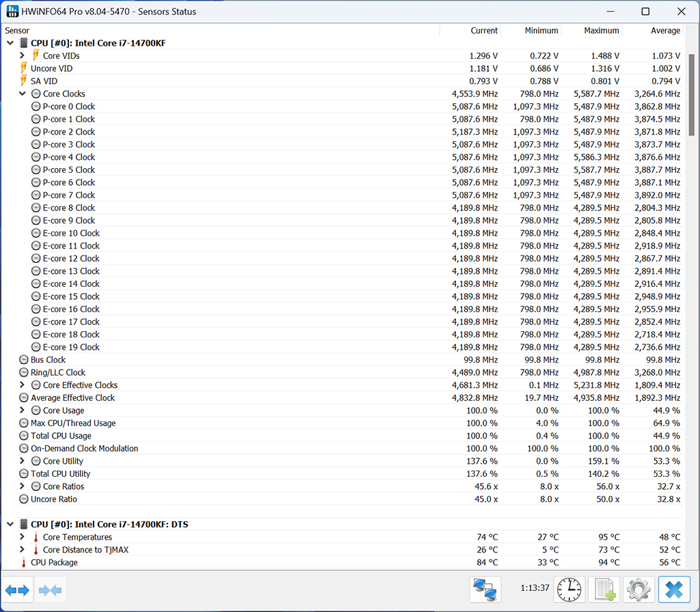
Task: Click the 84 °C CPU Package current value
Action: pos(487,563)
